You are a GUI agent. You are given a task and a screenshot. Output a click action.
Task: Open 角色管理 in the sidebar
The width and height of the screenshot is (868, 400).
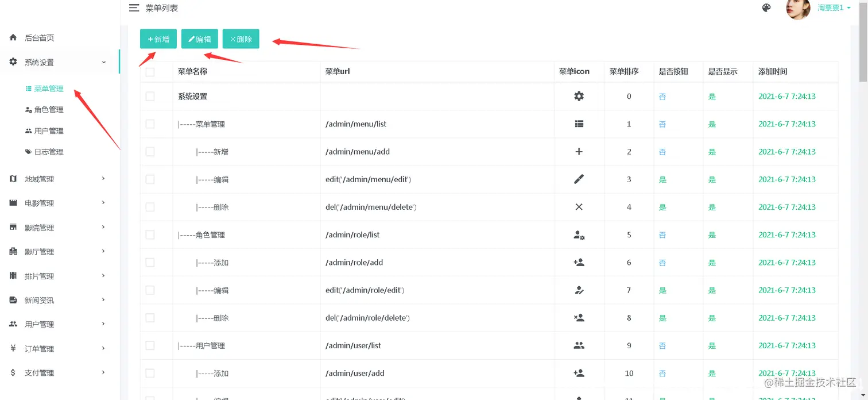[49, 110]
